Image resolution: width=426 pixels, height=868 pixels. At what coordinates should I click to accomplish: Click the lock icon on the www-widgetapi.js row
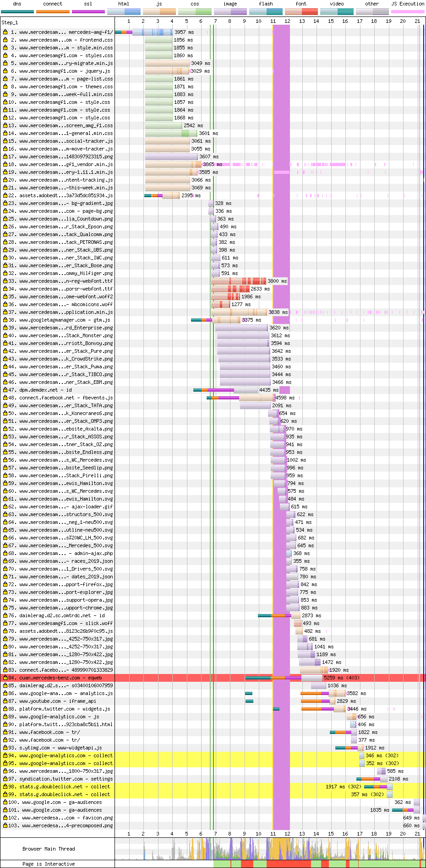[x=5, y=748]
